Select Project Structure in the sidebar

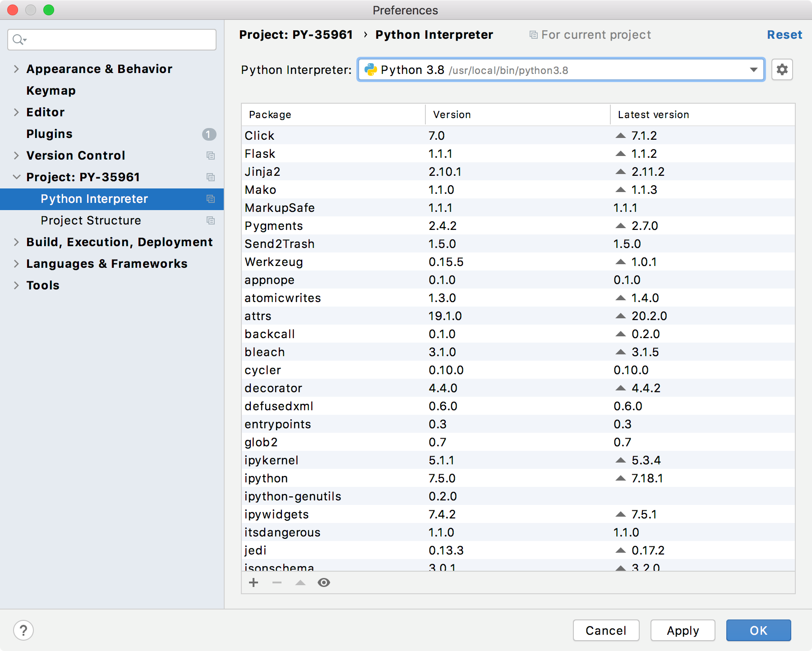click(91, 220)
